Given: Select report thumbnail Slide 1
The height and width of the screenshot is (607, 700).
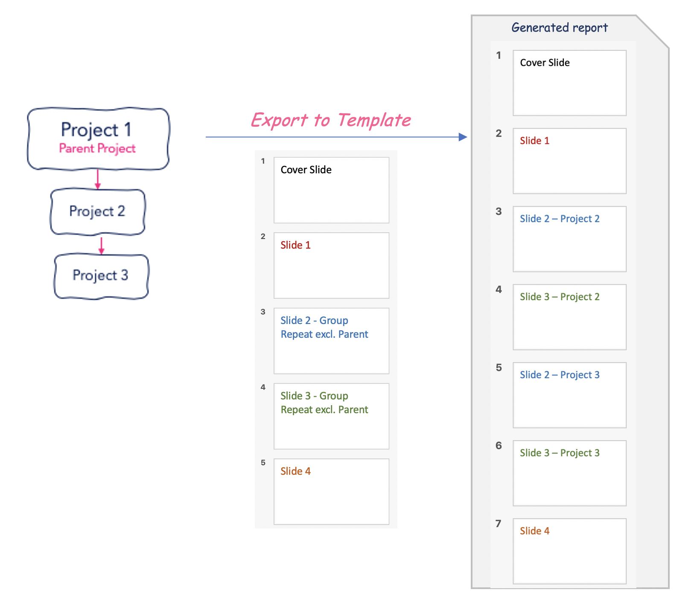Looking at the screenshot, I should coord(569,161).
